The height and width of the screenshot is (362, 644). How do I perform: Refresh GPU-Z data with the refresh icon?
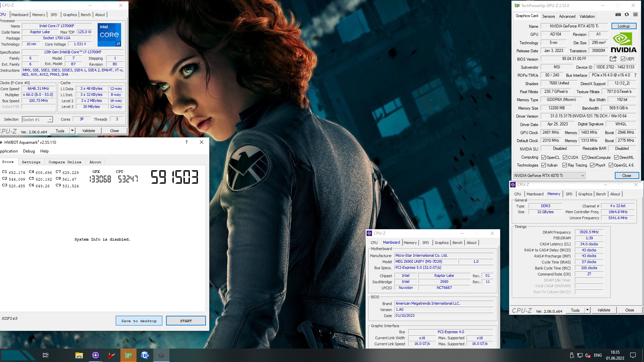627,15
